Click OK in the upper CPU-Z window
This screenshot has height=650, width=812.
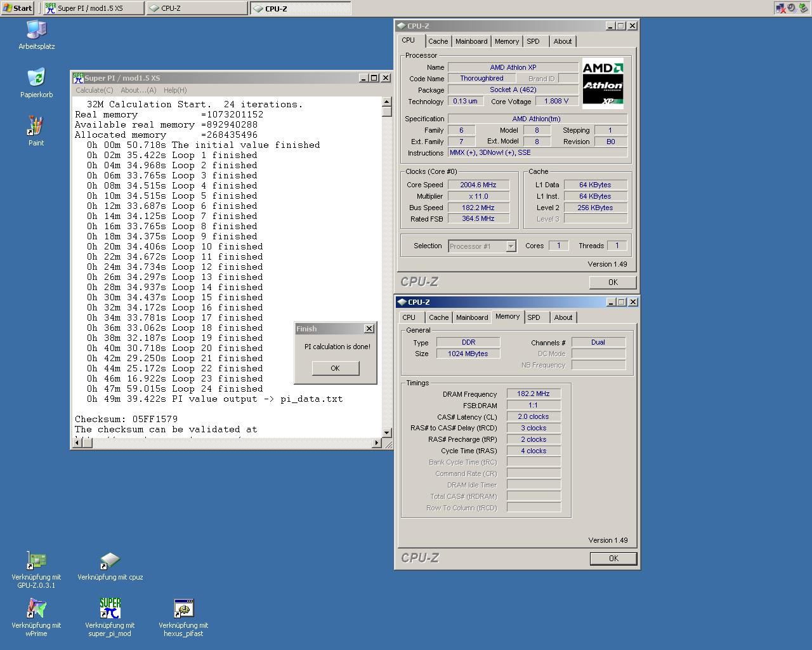pyautogui.click(x=613, y=282)
